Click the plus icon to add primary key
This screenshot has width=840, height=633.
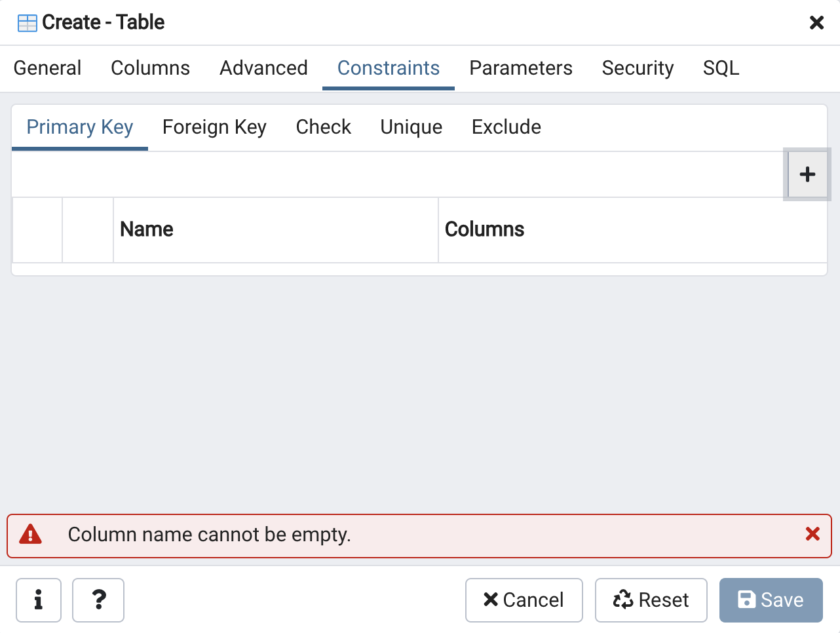[807, 174]
